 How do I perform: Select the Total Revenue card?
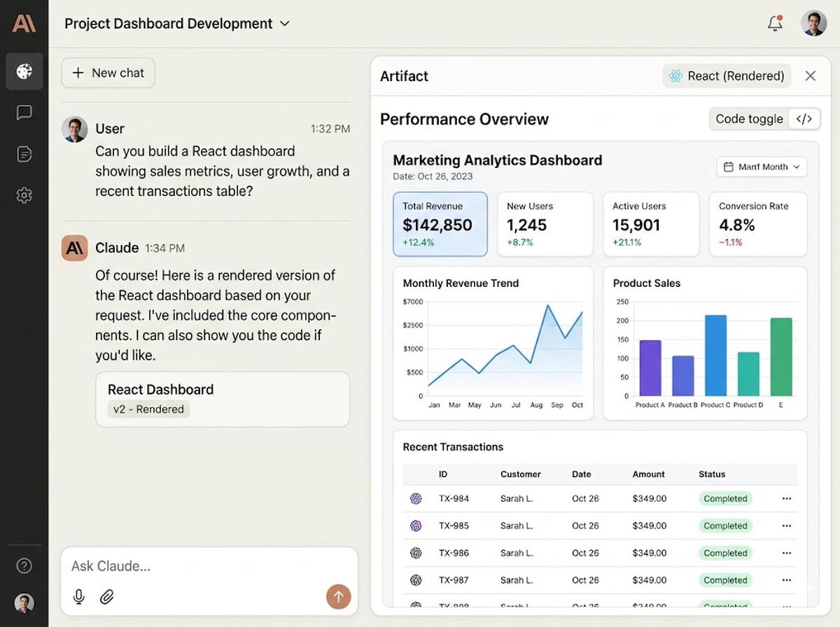440,225
